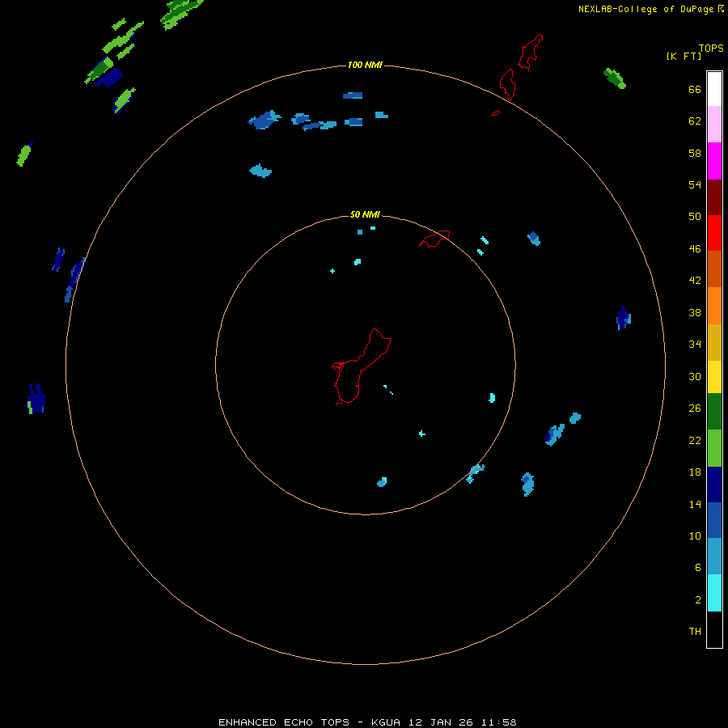Image resolution: width=728 pixels, height=728 pixels.
Task: Click the dark green echo at far upper right
Action: coord(614,78)
